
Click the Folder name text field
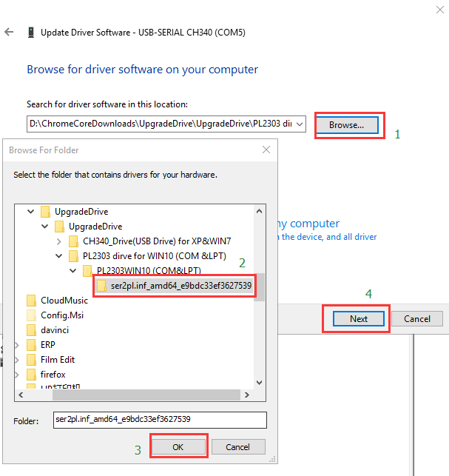[x=159, y=420]
